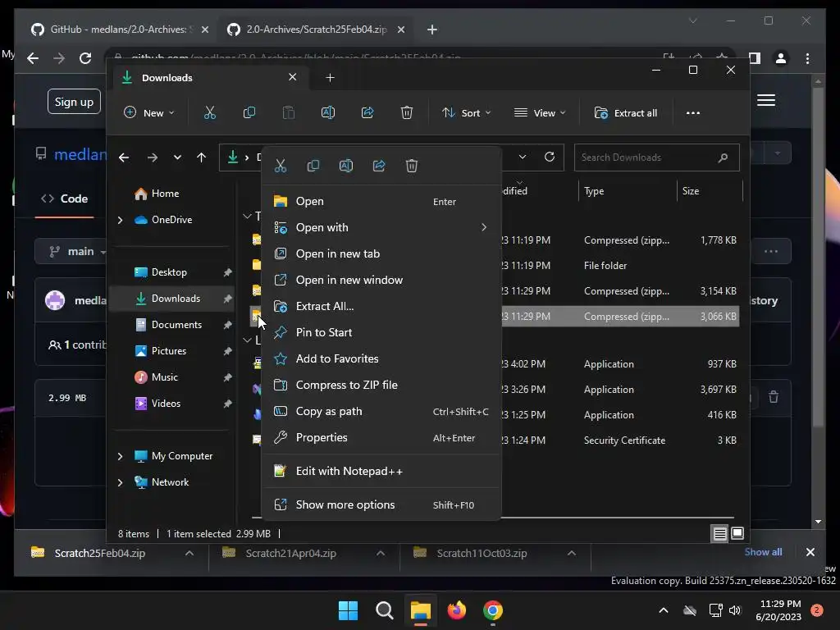
Task: Open Documents folder in navigation pane
Action: [176, 325]
